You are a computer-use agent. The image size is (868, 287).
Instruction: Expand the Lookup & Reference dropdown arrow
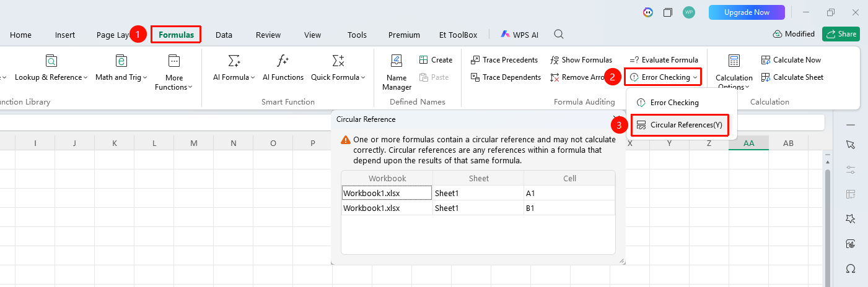85,78
